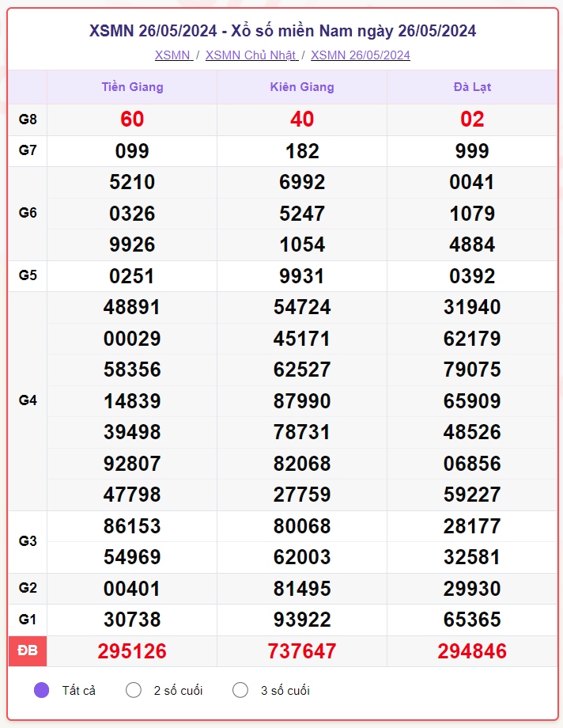
Task: Click the G5 number 0251
Action: coord(132,276)
